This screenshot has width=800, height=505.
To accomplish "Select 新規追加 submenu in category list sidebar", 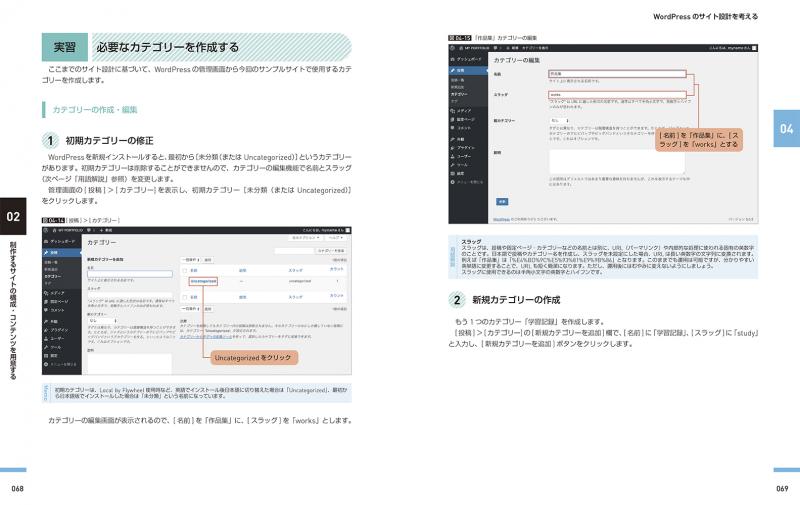I will pos(51,269).
